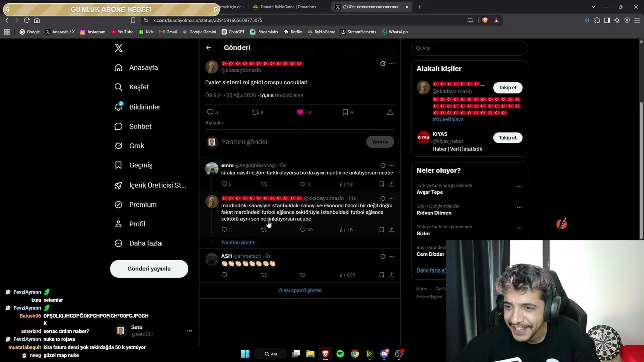Toggle the bookmark on the main post

pyautogui.click(x=345, y=112)
